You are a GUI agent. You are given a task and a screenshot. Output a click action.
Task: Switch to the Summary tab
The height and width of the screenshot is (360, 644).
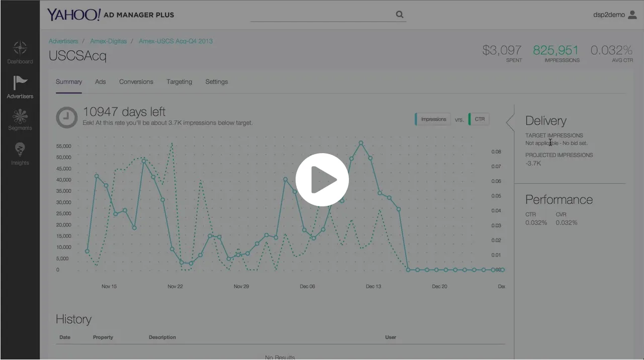point(69,82)
